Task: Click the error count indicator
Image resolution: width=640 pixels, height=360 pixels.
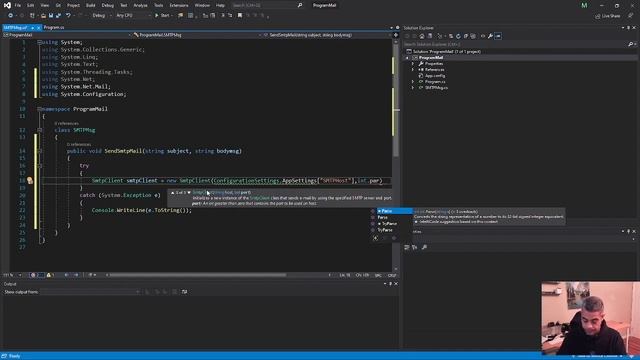Action: click(36, 275)
